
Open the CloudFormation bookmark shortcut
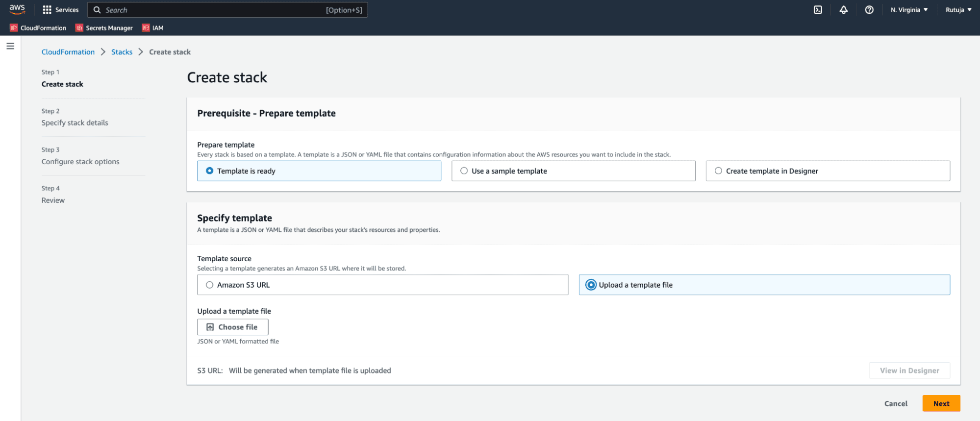38,28
